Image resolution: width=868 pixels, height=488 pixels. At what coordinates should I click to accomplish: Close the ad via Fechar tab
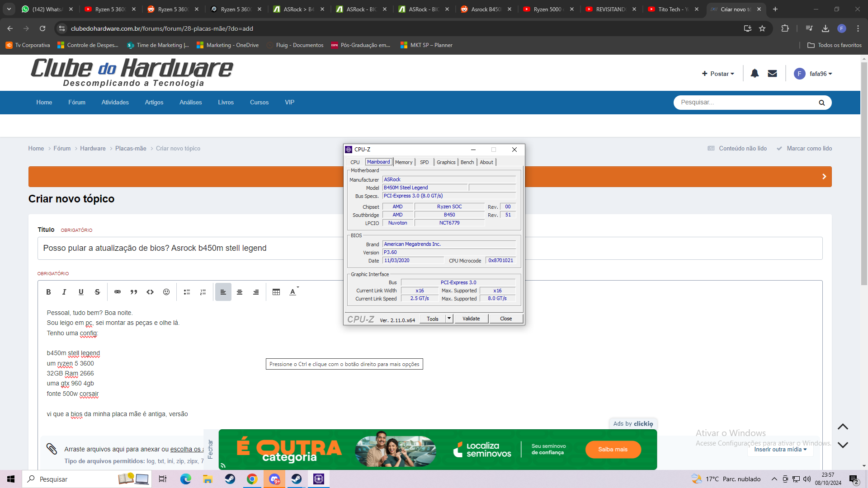tap(210, 449)
